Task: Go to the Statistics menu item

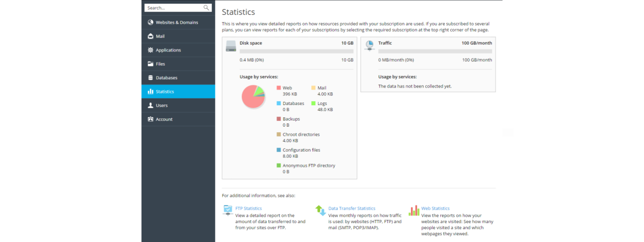Action: coord(178,92)
